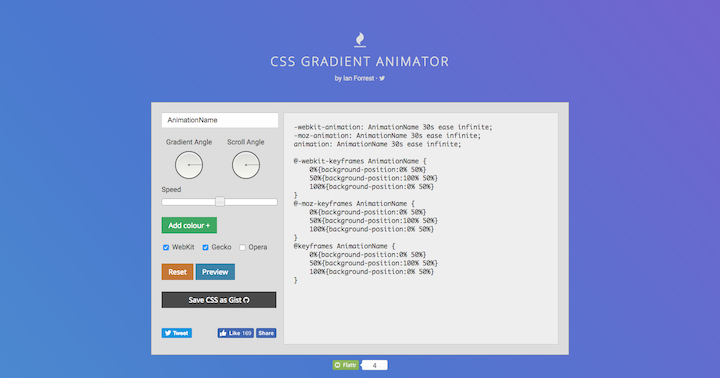Image resolution: width=720 pixels, height=378 pixels.
Task: Click the Facebook Like 169 button
Action: (x=236, y=333)
